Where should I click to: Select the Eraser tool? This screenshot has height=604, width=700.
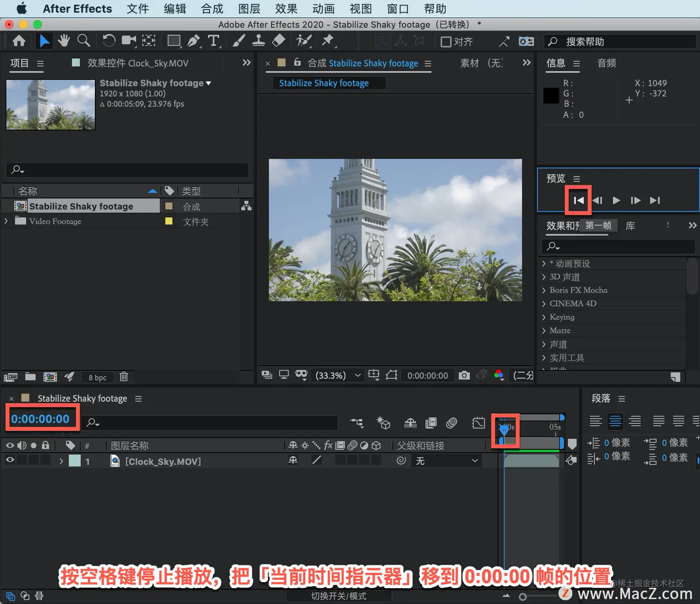coord(278,41)
